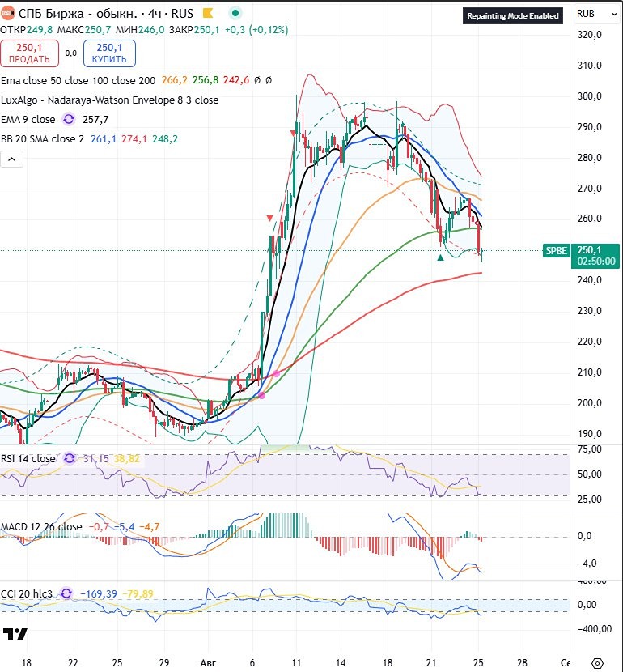Click the BB basis value 261,1

(104, 139)
